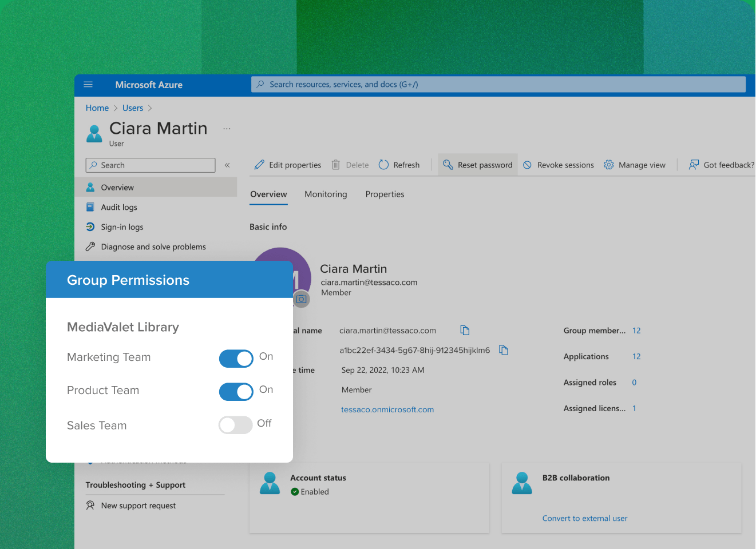Turn off the Marketing Team toggle
Screen dimensions: 756x549
tap(236, 359)
